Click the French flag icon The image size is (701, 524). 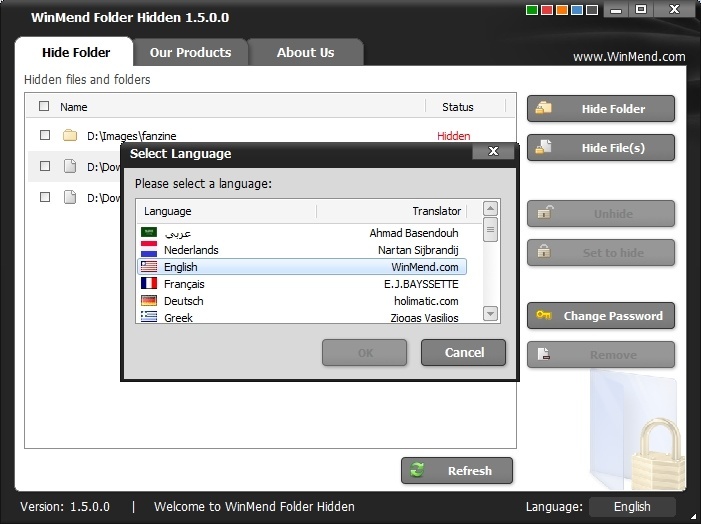point(149,283)
